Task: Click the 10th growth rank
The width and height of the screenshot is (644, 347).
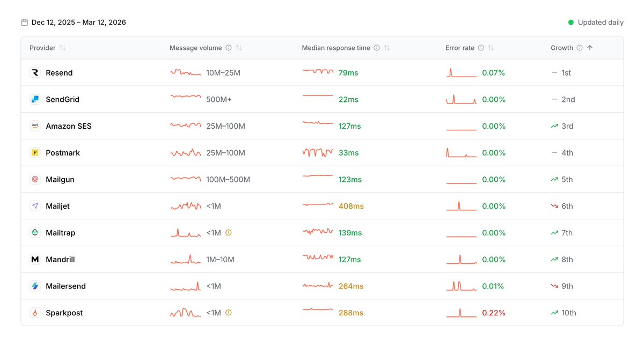Action: click(x=569, y=313)
